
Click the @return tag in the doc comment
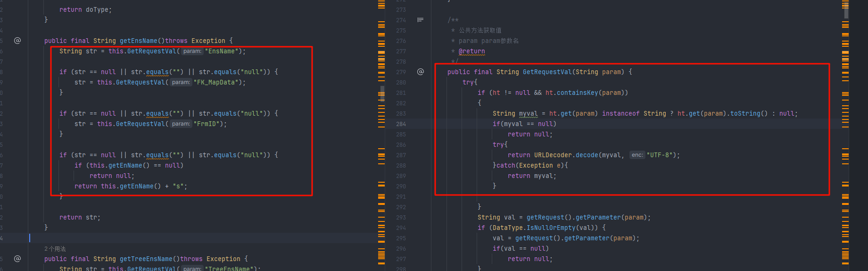tap(471, 51)
